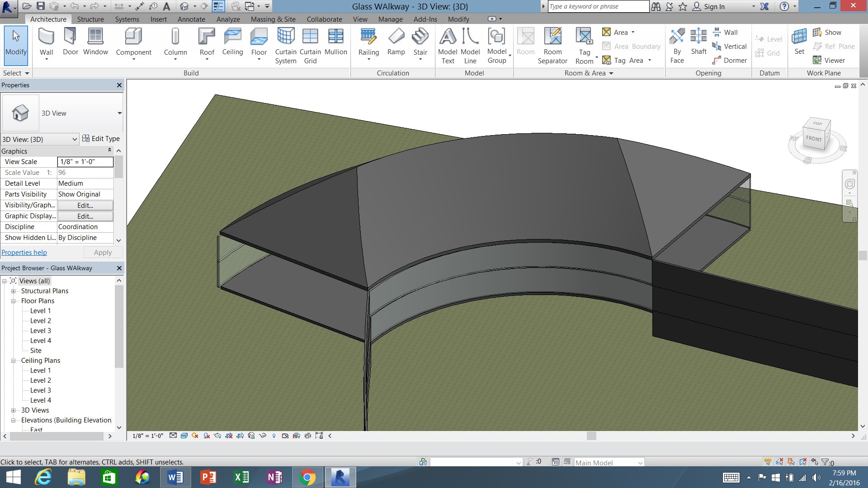The width and height of the screenshot is (868, 488).
Task: Open the 3D View type selector dropdown
Action: [x=119, y=113]
